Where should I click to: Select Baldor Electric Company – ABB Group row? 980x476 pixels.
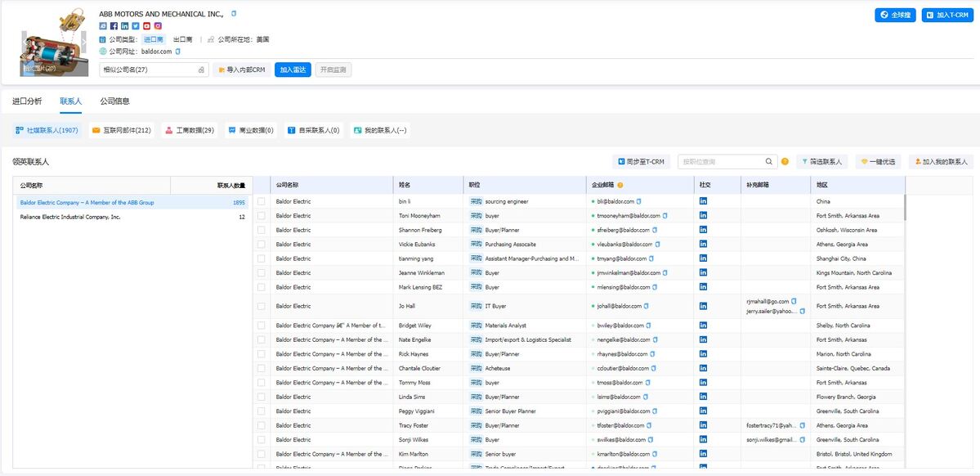pos(132,203)
